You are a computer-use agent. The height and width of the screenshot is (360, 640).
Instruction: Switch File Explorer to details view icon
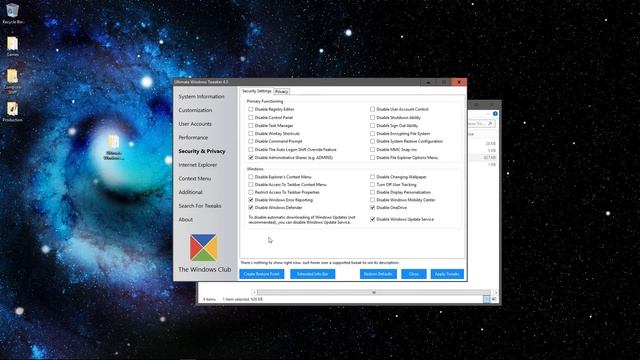point(487,299)
